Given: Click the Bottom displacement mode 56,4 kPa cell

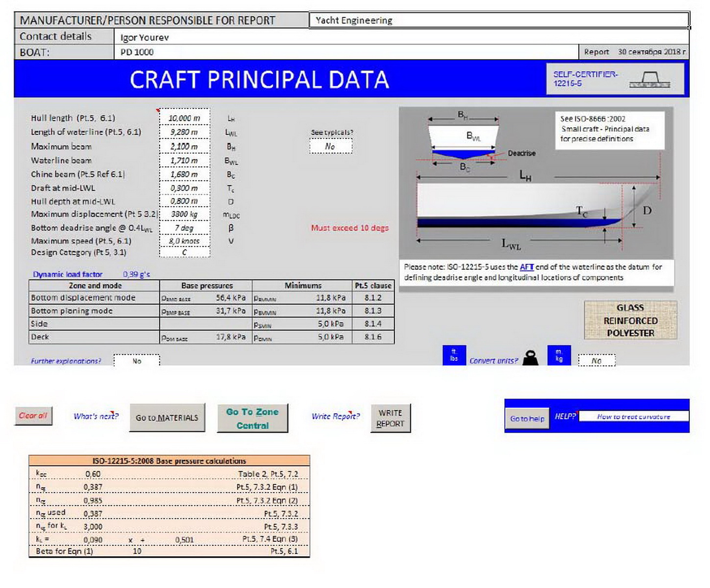Looking at the screenshot, I should click(x=206, y=297).
